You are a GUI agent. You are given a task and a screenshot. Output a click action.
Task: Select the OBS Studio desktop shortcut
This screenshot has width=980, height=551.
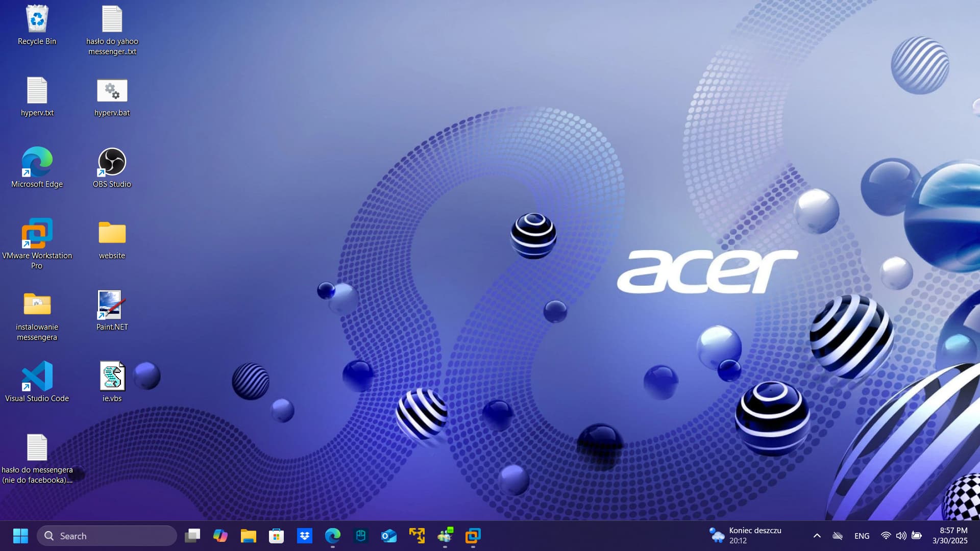[112, 168]
